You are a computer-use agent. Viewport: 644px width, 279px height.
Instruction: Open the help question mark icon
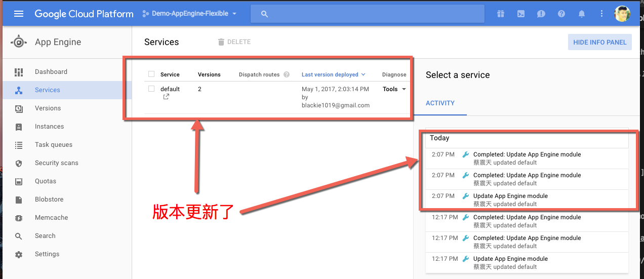[x=561, y=14]
